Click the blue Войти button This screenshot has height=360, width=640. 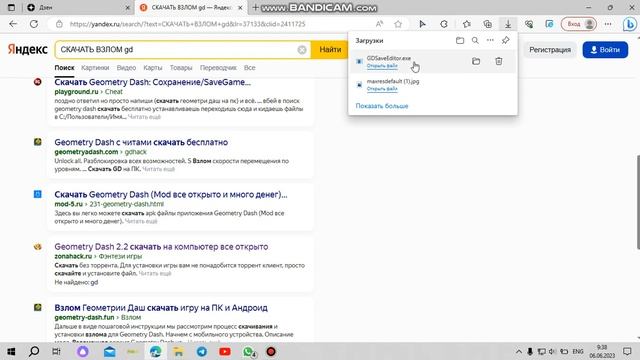(605, 50)
